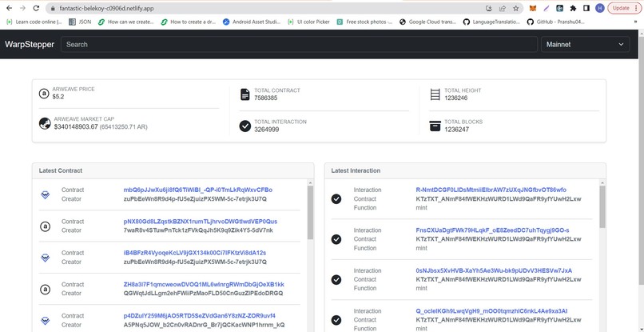Open the Chrome Update menu button
The width and height of the screenshot is (644, 332).
[623, 8]
